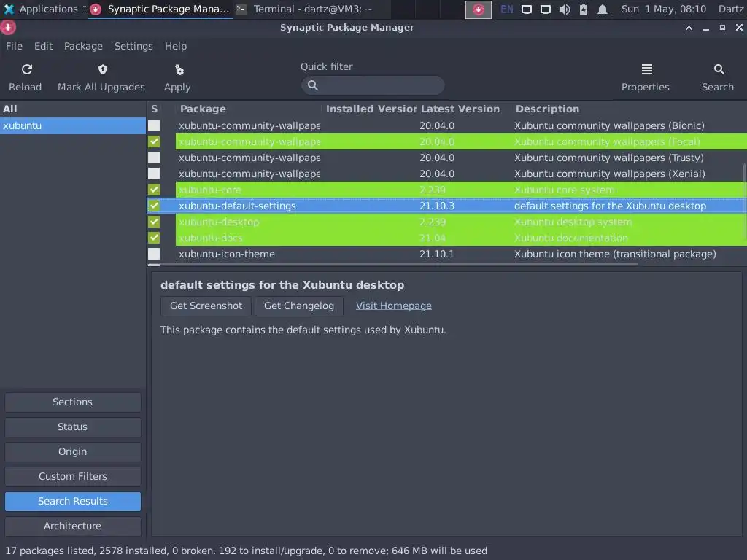This screenshot has width=747, height=560.
Task: Click the pink Synaptic tray icon in panel
Action: coord(479,9)
